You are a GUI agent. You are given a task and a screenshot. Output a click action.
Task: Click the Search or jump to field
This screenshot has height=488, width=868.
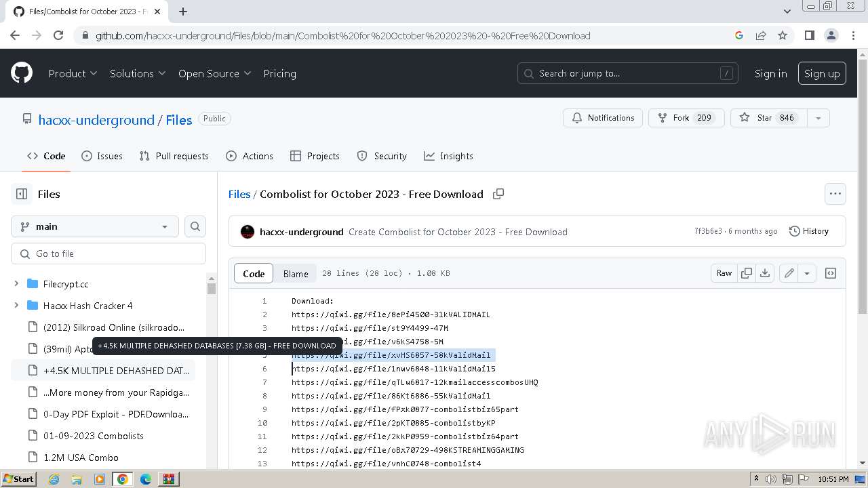click(x=627, y=73)
